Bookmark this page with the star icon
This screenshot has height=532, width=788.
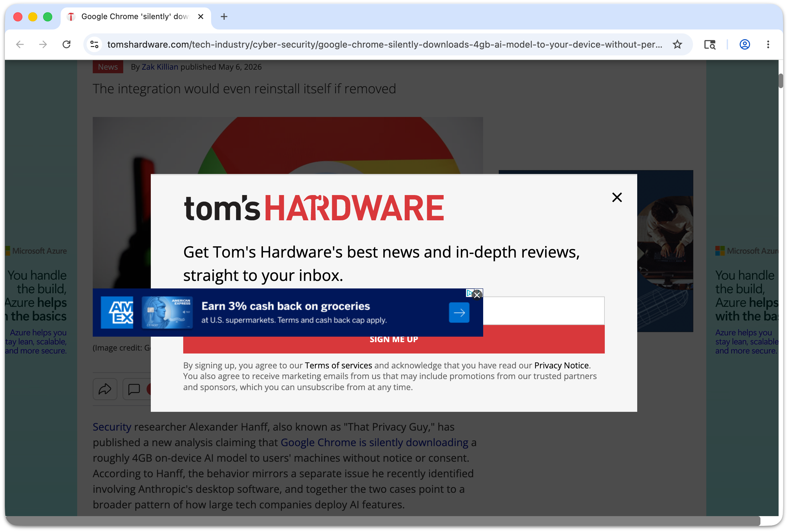tap(677, 44)
